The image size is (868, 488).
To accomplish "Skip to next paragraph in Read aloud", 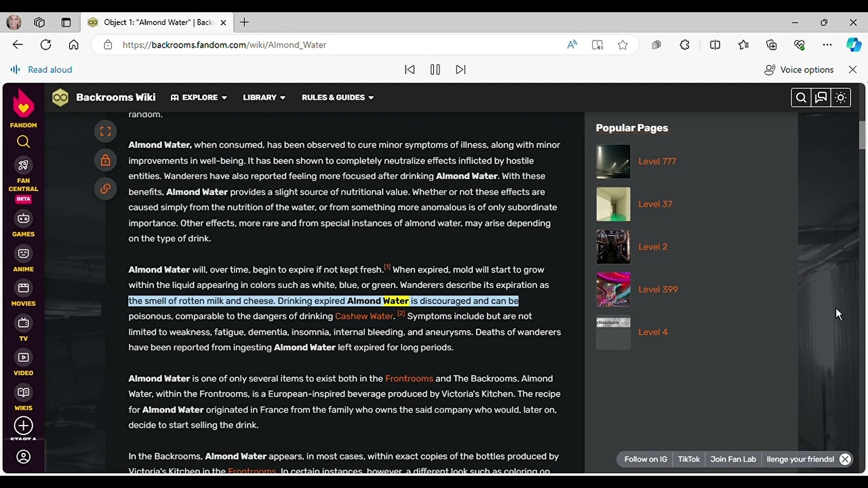I will pyautogui.click(x=460, y=70).
